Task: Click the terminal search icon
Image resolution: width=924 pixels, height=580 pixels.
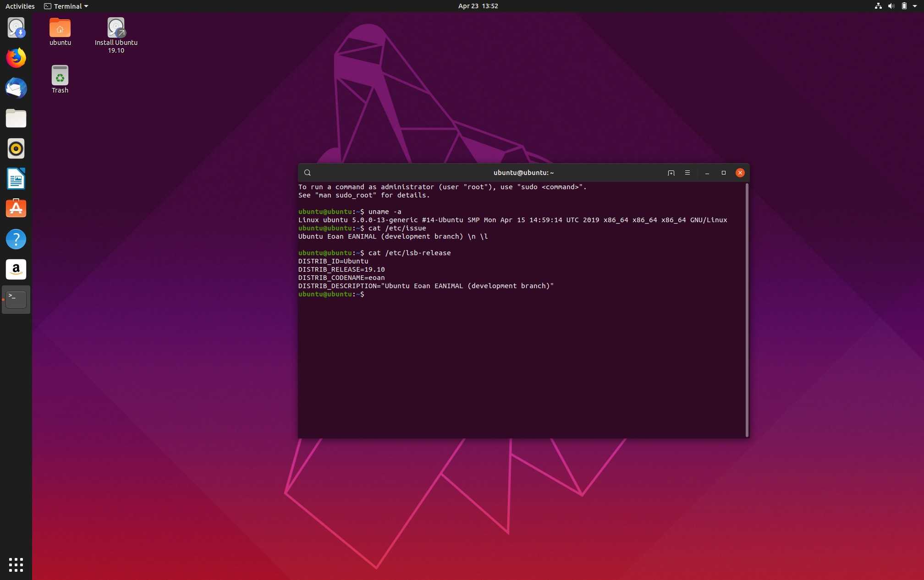Action: [x=308, y=173]
